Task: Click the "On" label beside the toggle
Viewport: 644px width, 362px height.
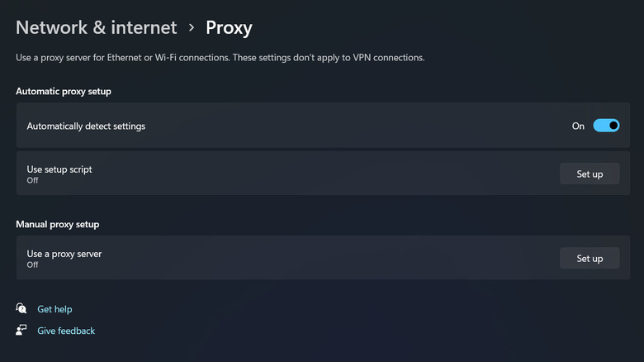Action: click(578, 126)
